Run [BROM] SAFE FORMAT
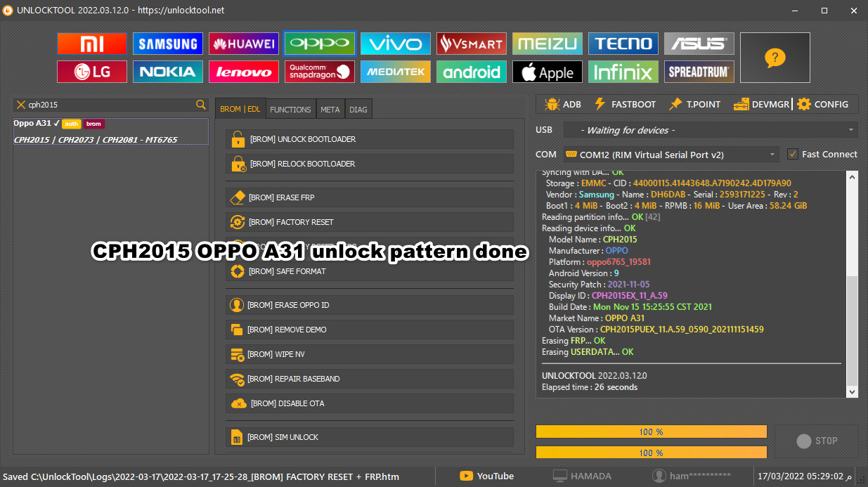The image size is (868, 487). (x=370, y=271)
